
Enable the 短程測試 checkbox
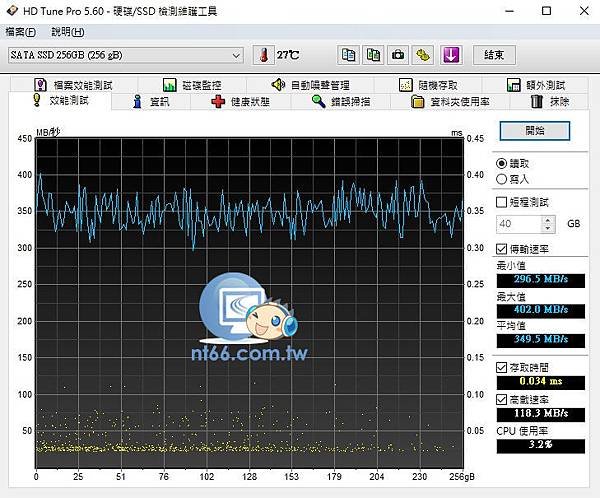(x=501, y=202)
